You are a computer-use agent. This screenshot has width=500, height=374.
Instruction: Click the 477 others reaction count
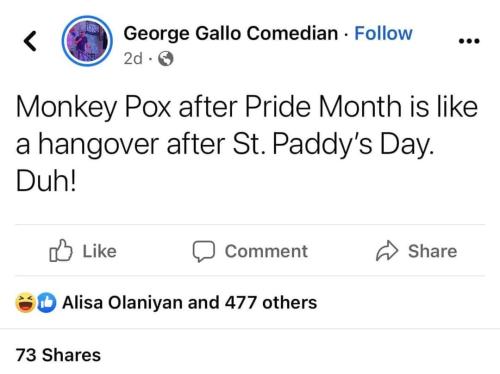[271, 303]
